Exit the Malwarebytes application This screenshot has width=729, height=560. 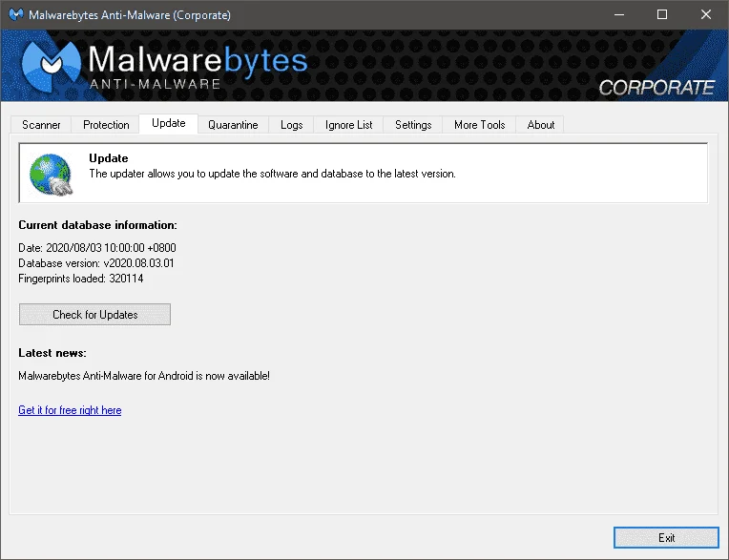[666, 538]
